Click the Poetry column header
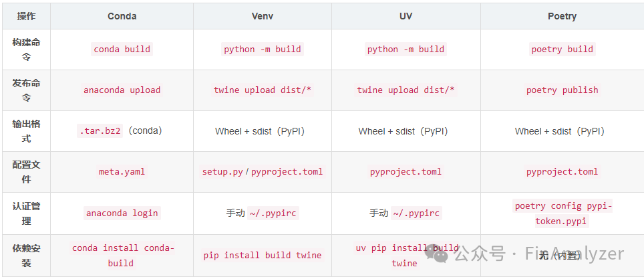 (562, 17)
